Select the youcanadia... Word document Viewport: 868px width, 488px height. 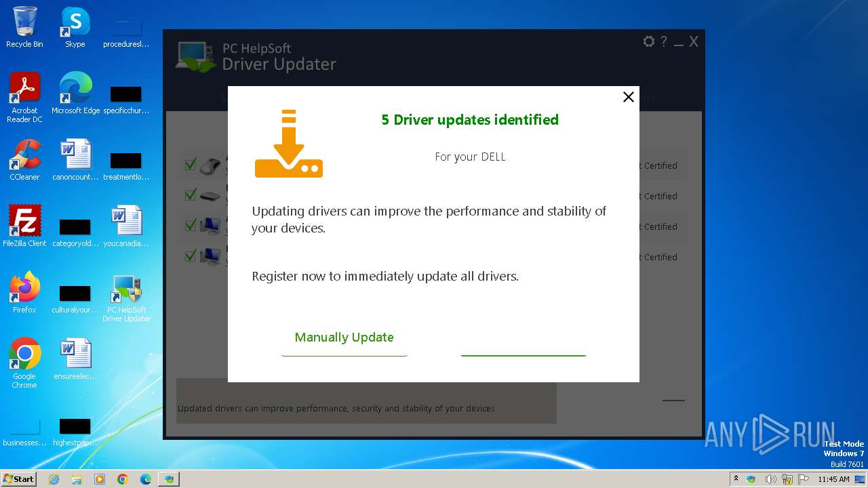click(126, 226)
